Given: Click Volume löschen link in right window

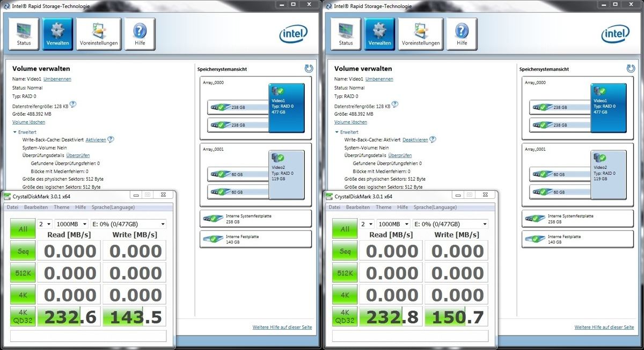Looking at the screenshot, I should click(350, 122).
